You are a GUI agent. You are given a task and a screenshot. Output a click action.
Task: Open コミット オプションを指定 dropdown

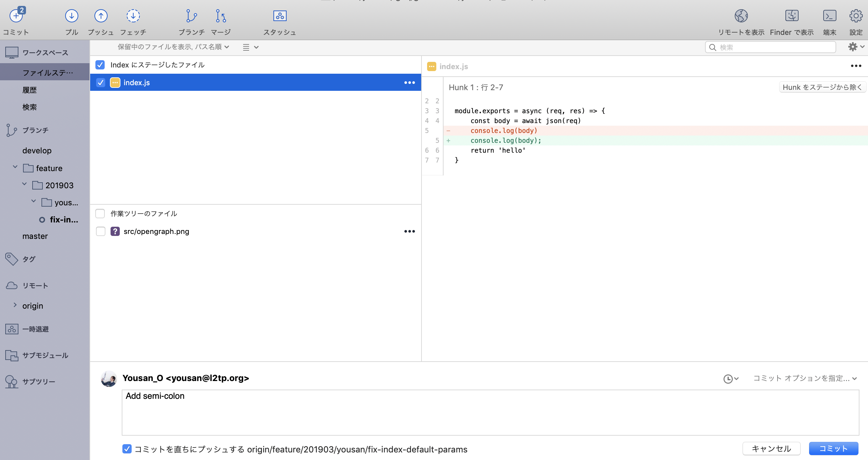point(804,378)
